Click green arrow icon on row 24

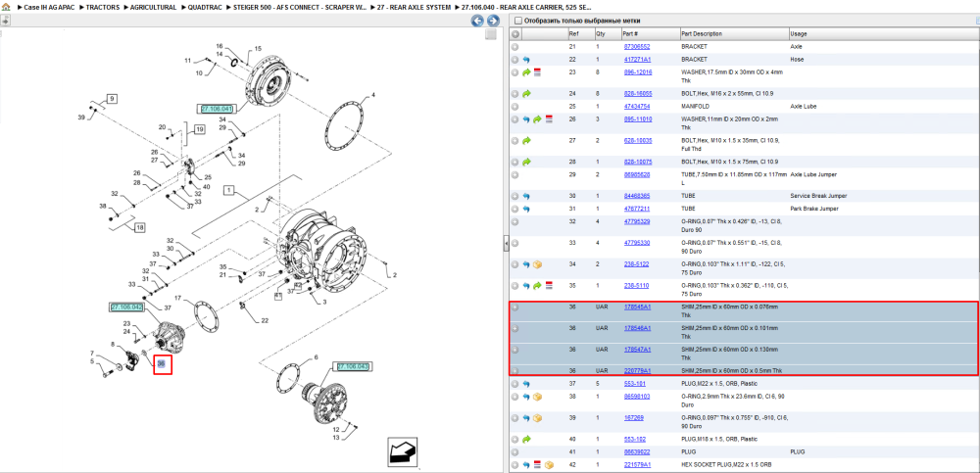coord(526,94)
